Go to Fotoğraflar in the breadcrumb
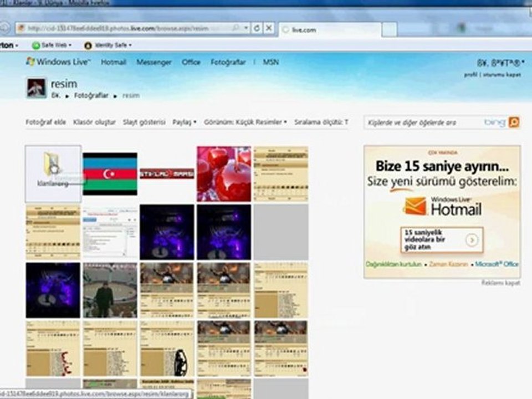 (91, 96)
